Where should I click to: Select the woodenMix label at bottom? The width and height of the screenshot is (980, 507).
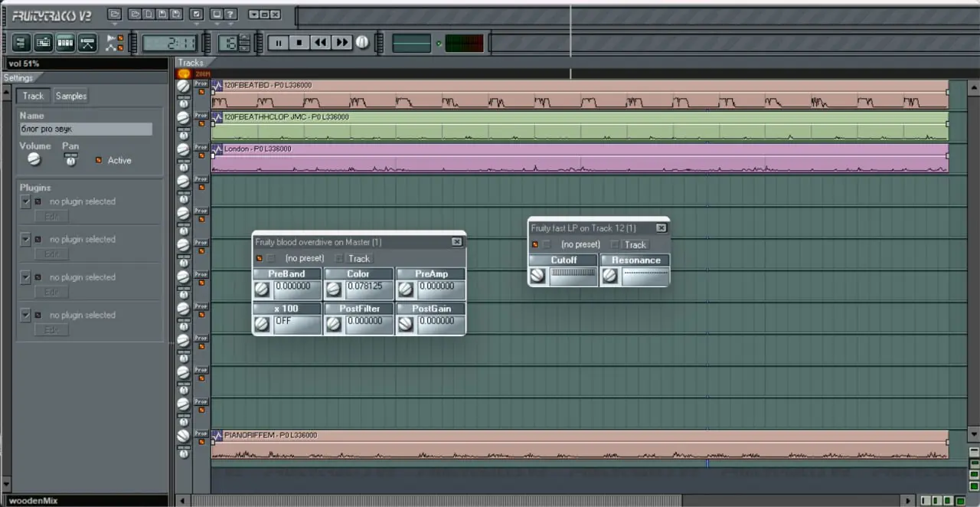click(33, 500)
